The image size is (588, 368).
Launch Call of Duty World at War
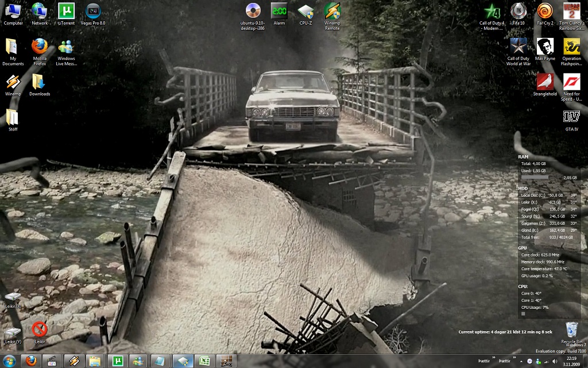(x=519, y=52)
